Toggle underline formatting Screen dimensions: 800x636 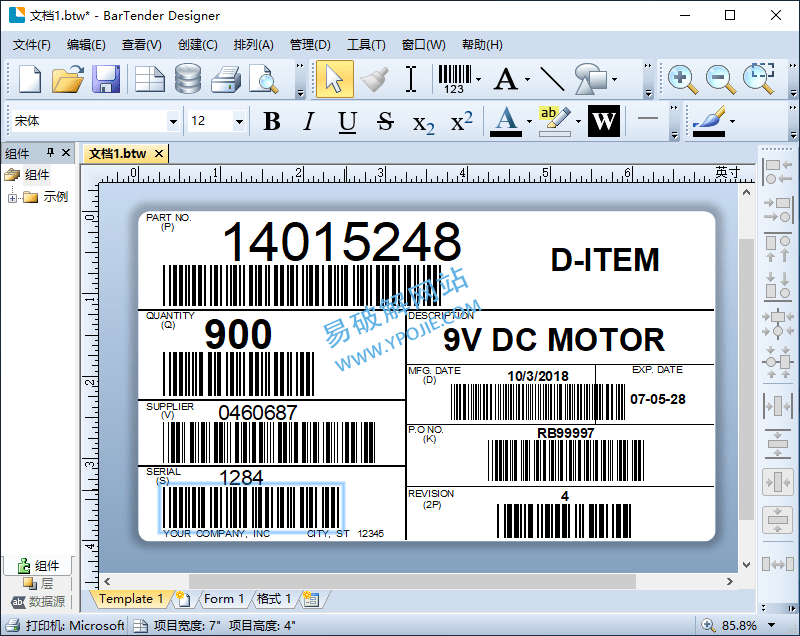point(347,121)
